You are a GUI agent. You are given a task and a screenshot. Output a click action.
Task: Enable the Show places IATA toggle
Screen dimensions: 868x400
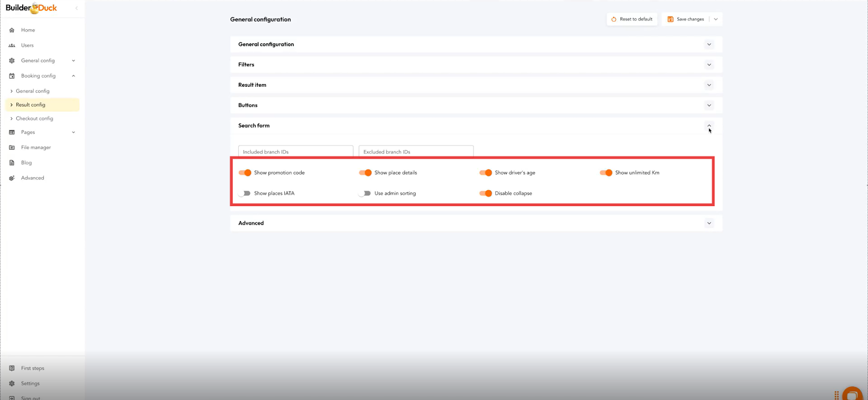click(x=245, y=193)
